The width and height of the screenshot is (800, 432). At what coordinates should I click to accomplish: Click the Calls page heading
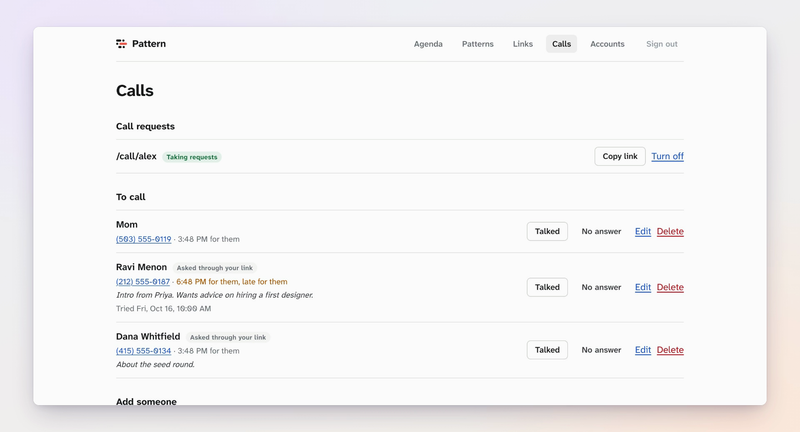[135, 90]
